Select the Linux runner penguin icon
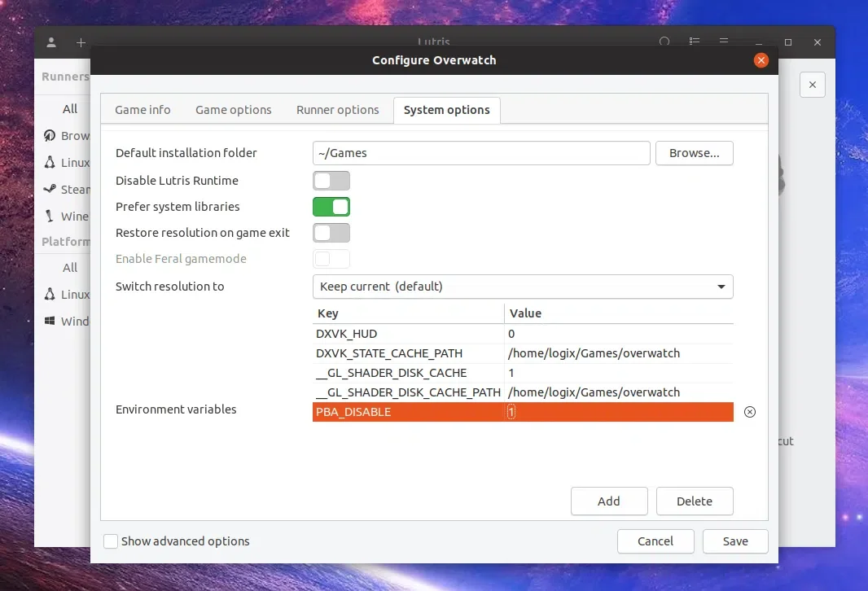This screenshot has width=868, height=591. [x=50, y=162]
